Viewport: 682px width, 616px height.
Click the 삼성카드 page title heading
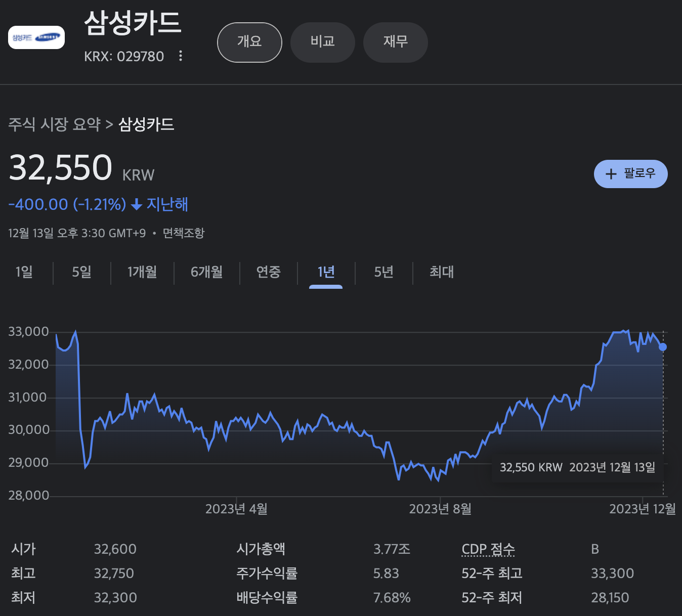[133, 23]
